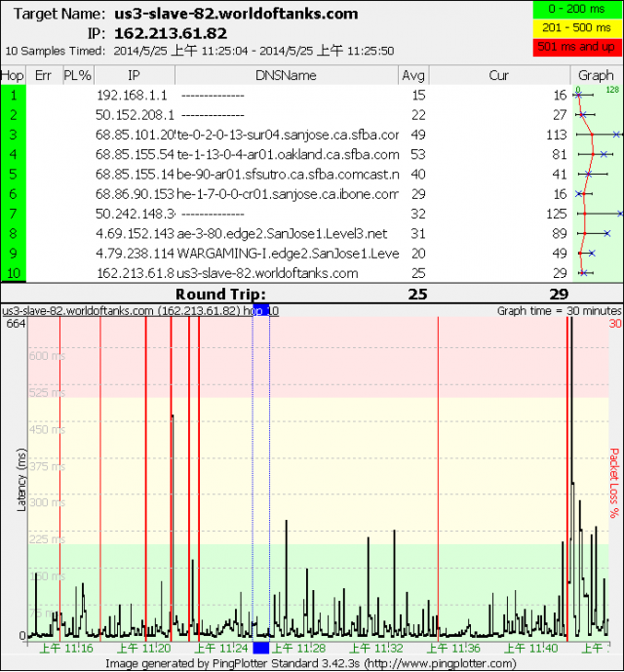Click us3-slave-82.worldoftanks.com in hop 10 row
The image size is (624, 672).
click(x=267, y=273)
